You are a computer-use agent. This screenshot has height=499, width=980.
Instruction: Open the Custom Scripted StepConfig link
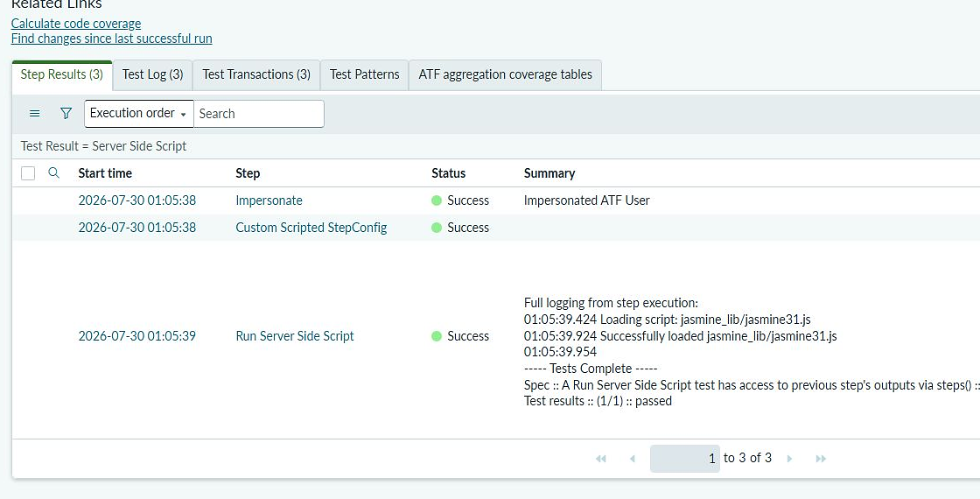311,228
